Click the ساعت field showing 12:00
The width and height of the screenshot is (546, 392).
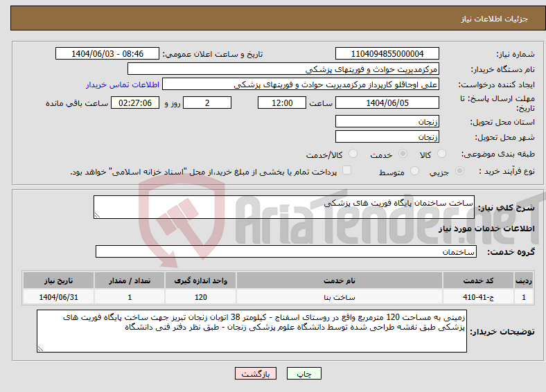[x=282, y=103]
